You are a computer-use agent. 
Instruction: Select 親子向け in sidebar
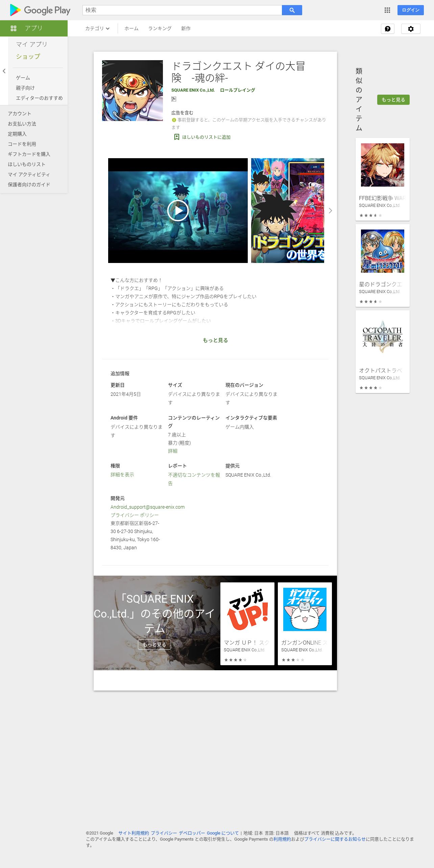point(25,88)
